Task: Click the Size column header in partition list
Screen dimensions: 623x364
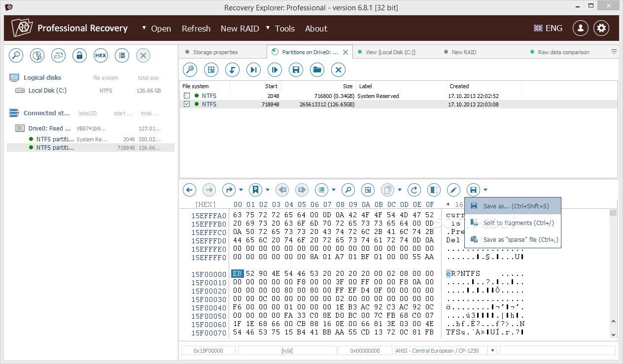Action: 317,86
